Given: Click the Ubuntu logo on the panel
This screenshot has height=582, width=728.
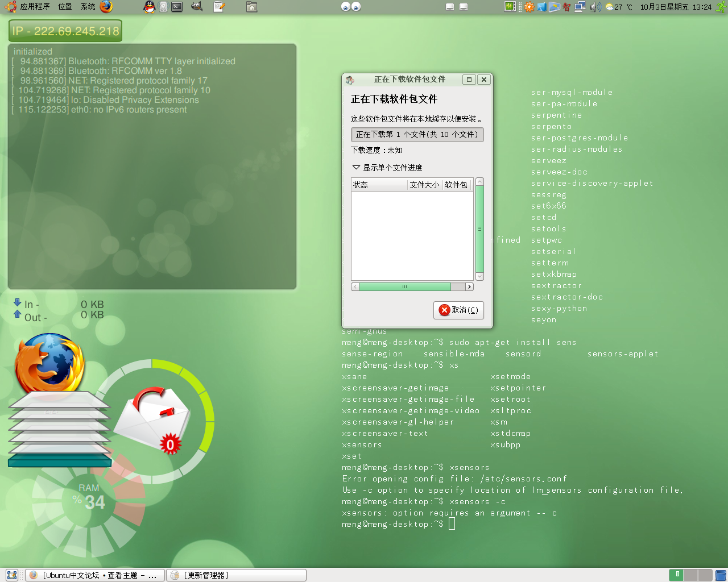Looking at the screenshot, I should pos(10,7).
